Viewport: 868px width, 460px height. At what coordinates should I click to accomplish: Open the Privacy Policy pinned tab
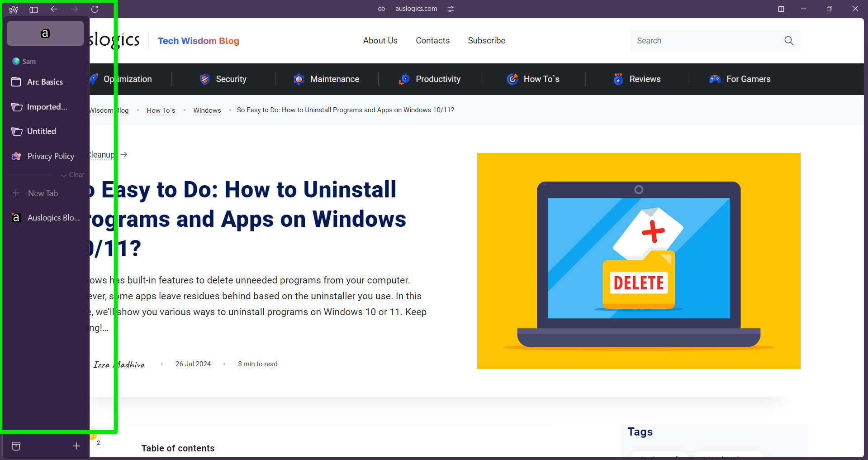click(x=45, y=156)
